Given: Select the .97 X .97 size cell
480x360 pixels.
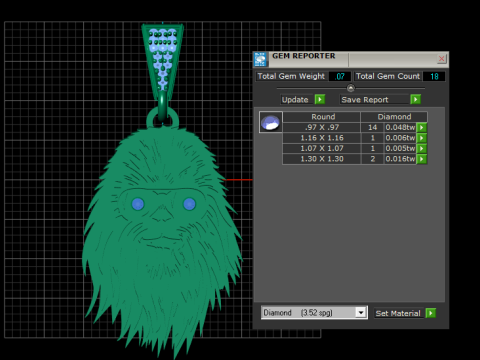Looking at the screenshot, I should (x=322, y=127).
